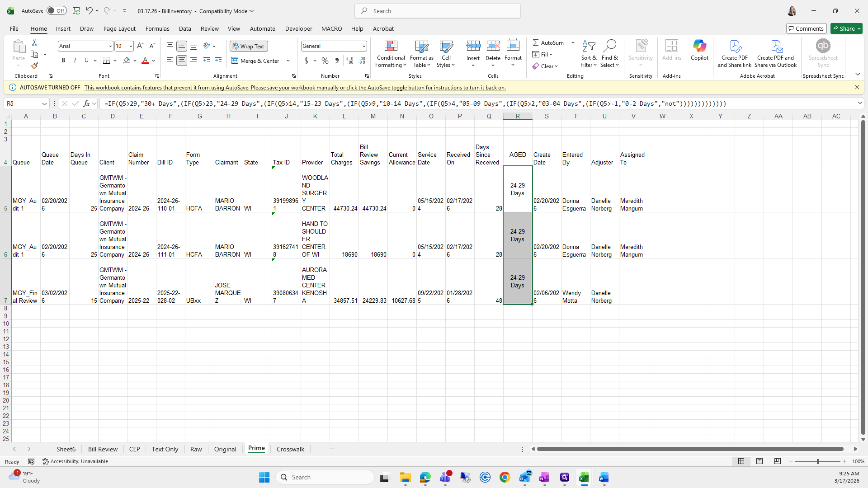The height and width of the screenshot is (488, 868).
Task: Expand the General number format dropdown
Action: click(x=363, y=46)
